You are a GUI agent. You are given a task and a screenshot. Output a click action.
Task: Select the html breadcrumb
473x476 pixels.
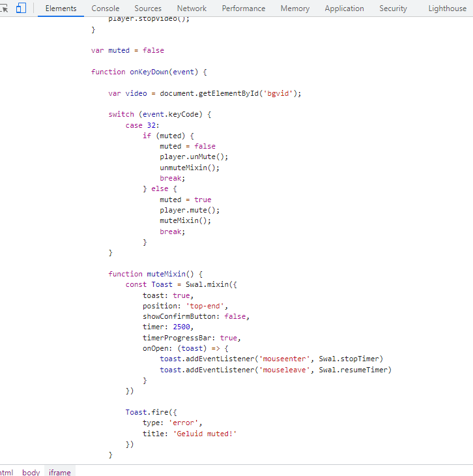click(6, 472)
